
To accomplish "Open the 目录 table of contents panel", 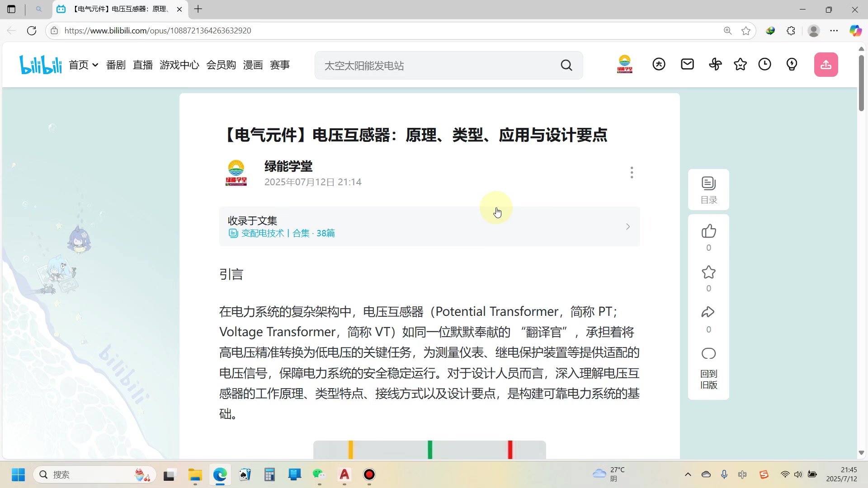I will [x=708, y=189].
